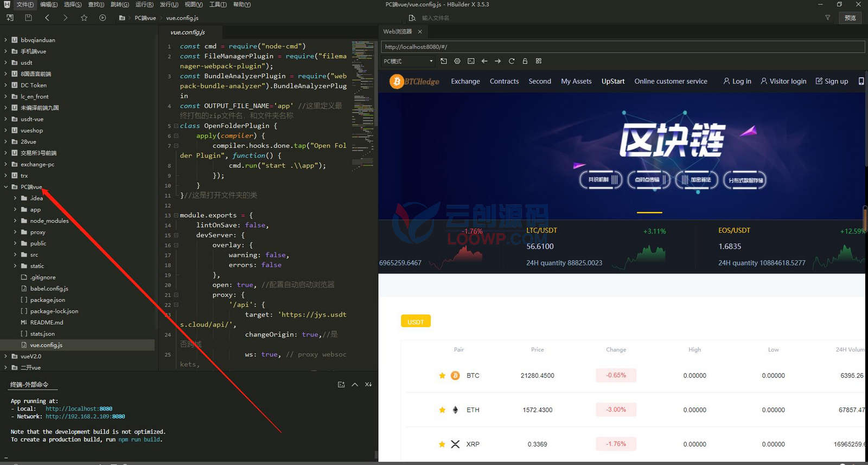Collapse the terminal panel with the up chevron

(x=355, y=384)
